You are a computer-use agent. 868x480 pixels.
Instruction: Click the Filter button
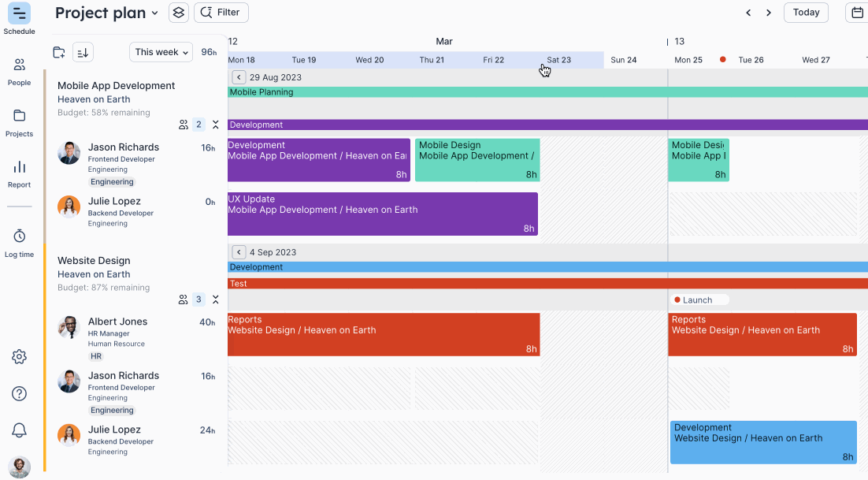point(221,13)
